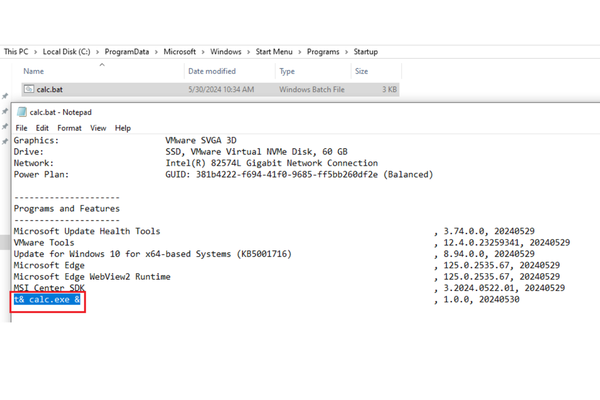This screenshot has height=400, width=600.
Task: Click the 'Microsoft Edge WebView2 Runtime' line
Action: click(92, 277)
